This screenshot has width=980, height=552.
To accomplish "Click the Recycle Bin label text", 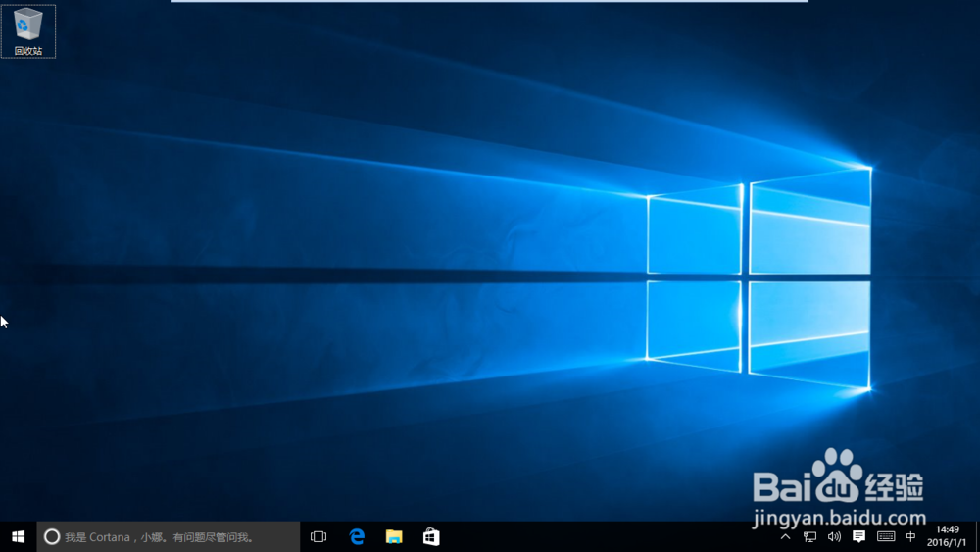I will point(28,51).
